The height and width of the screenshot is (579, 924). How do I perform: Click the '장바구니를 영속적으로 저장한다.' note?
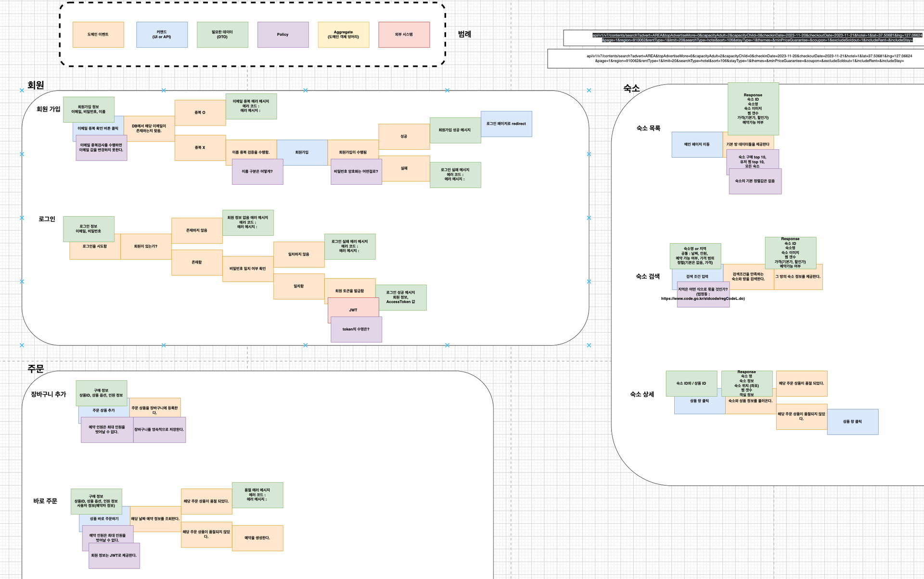pyautogui.click(x=159, y=430)
